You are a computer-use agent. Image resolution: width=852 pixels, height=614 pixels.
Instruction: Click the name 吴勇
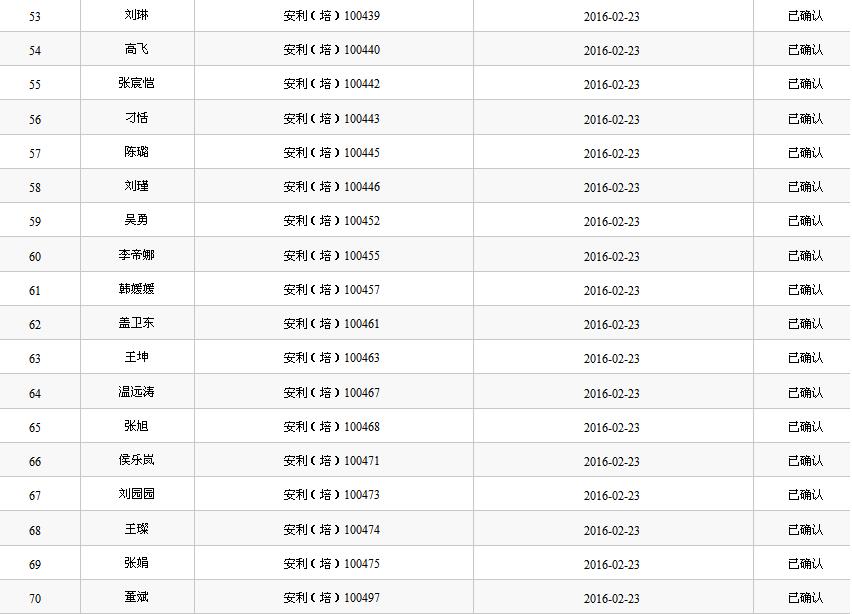(x=136, y=221)
